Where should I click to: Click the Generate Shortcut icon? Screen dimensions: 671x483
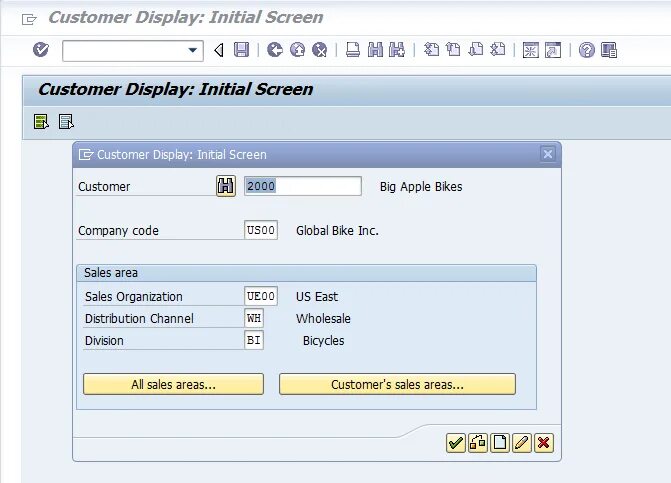[553, 50]
